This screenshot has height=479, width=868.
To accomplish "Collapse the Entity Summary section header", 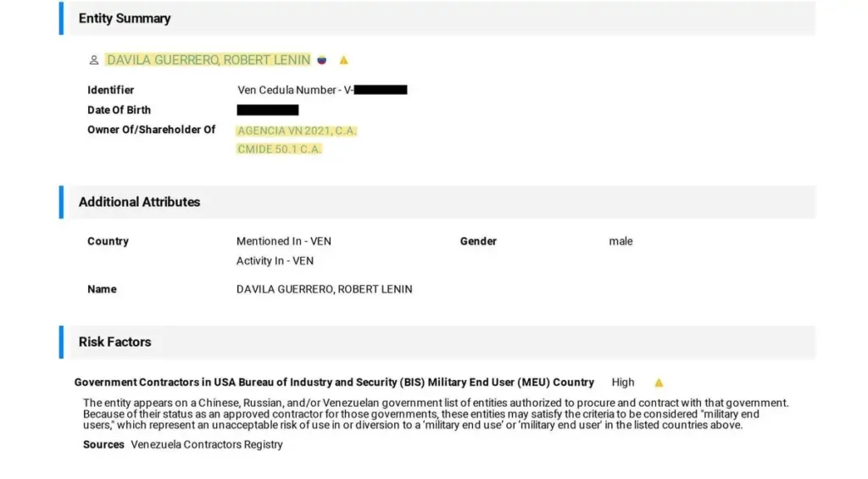I will tap(125, 19).
